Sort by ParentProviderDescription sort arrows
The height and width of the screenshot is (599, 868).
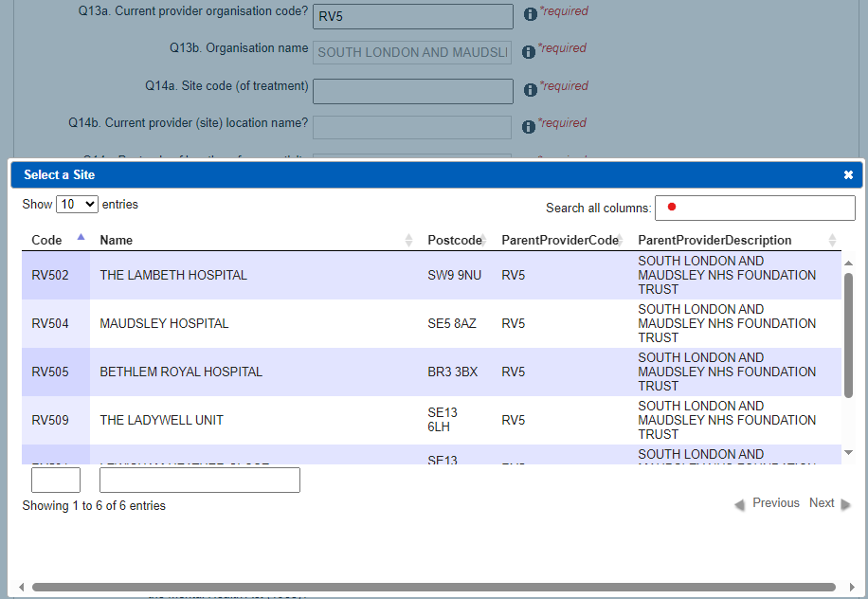click(x=832, y=240)
